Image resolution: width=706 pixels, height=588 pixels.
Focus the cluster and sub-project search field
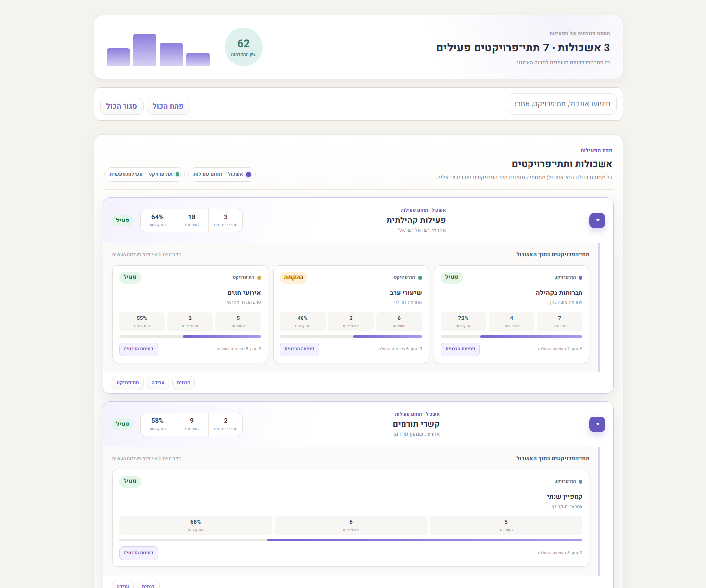pyautogui.click(x=563, y=104)
